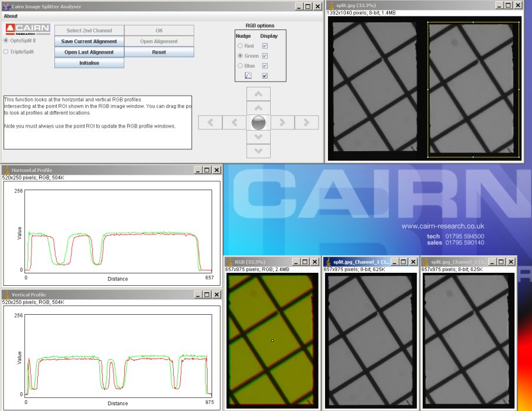The width and height of the screenshot is (532, 411).
Task: Click the Select 2nd Channel button
Action: click(89, 31)
